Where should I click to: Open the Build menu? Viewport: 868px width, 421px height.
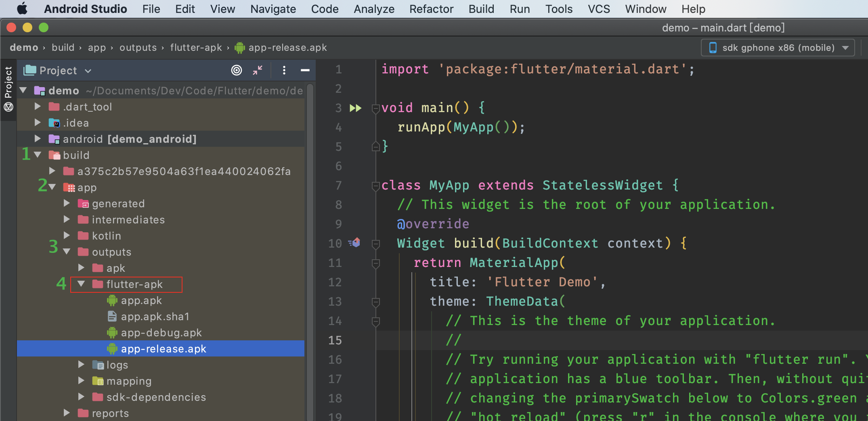[x=481, y=9]
